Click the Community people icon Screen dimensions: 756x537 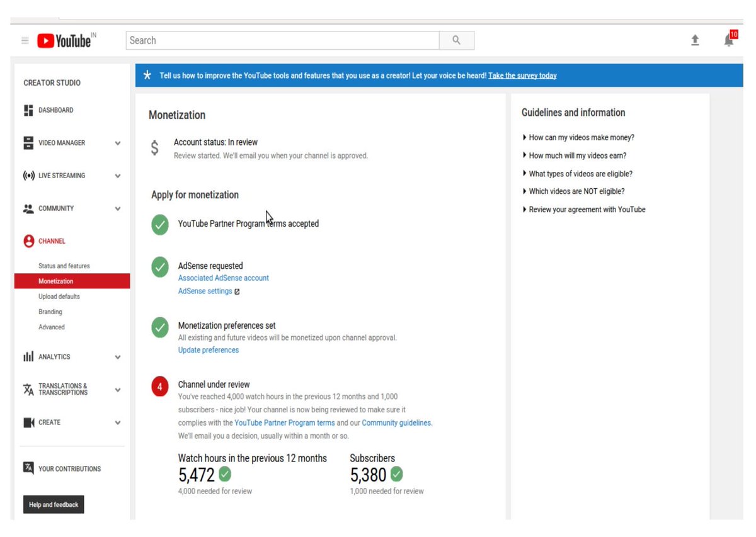(28, 208)
